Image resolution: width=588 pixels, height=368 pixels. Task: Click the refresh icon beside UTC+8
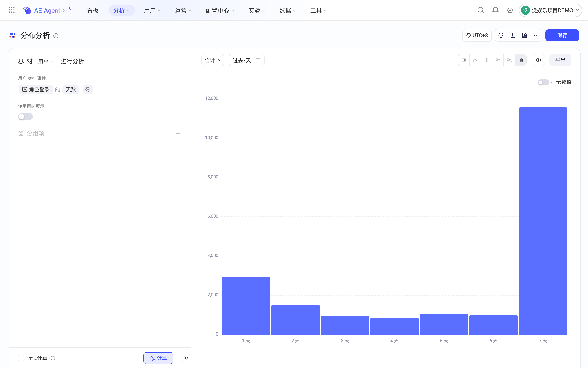pyautogui.click(x=501, y=35)
